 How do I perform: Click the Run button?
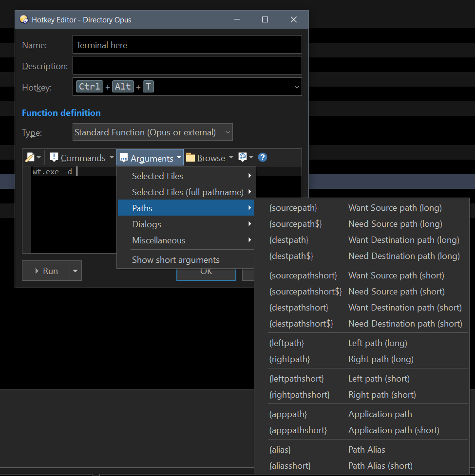point(46,271)
